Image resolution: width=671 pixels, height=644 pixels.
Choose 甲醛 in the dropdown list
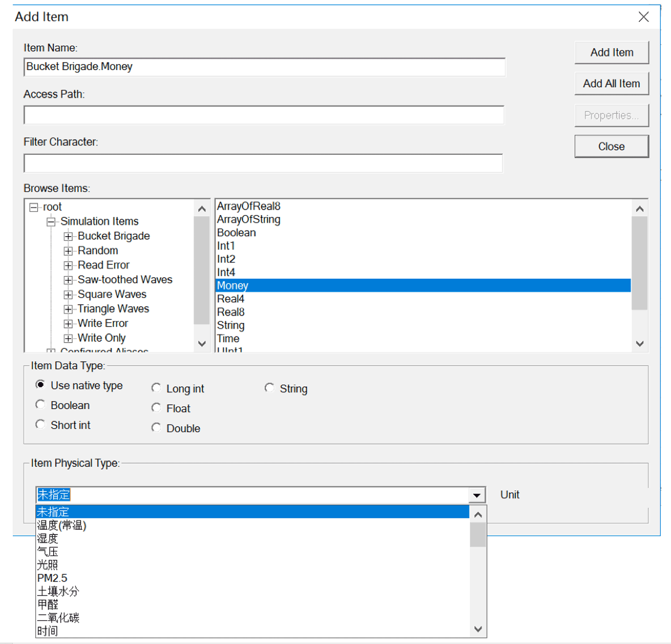point(253,605)
